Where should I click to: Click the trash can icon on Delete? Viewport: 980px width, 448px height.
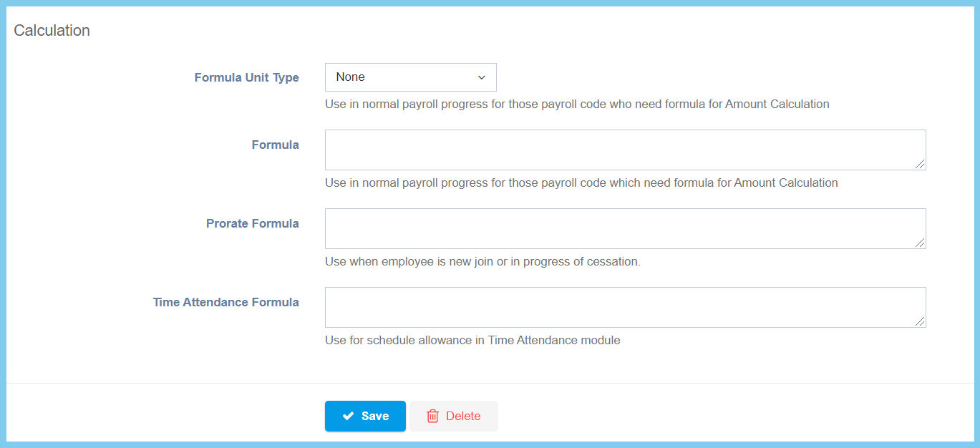tap(432, 416)
